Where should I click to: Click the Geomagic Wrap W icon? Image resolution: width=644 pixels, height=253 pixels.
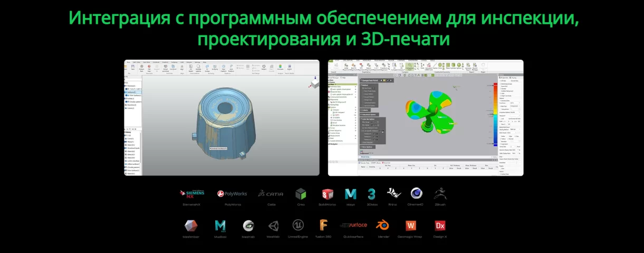click(x=410, y=226)
